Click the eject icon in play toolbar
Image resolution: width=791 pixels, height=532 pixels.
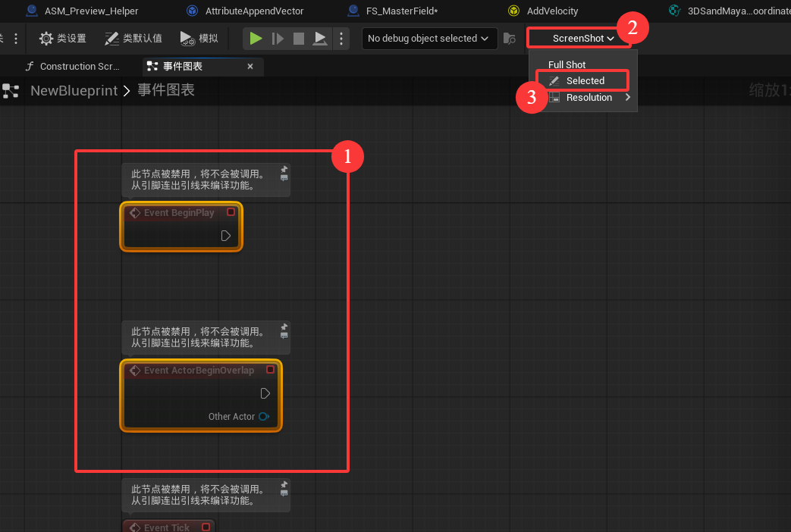320,39
